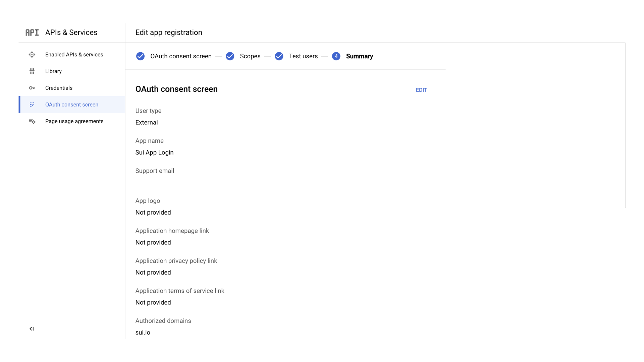Click the Application terms of service link label
The width and height of the screenshot is (644, 362).
tap(180, 291)
